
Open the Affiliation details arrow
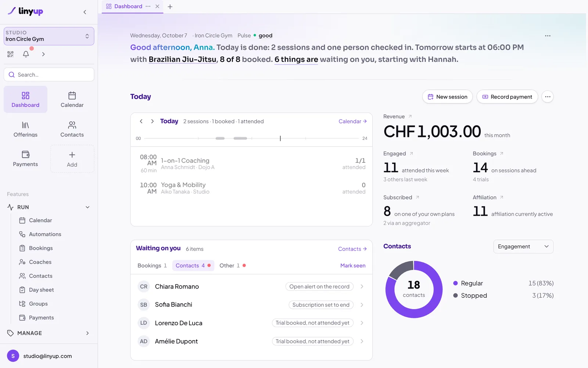click(502, 197)
